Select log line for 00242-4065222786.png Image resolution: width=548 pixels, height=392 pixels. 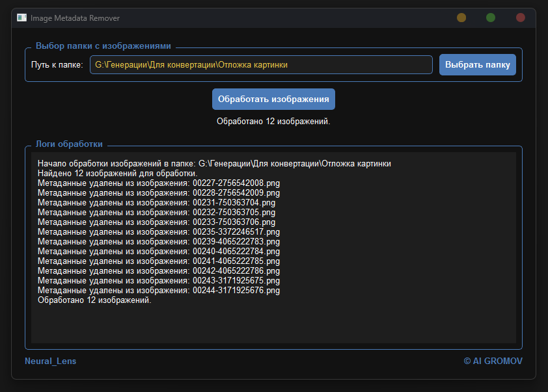click(159, 271)
